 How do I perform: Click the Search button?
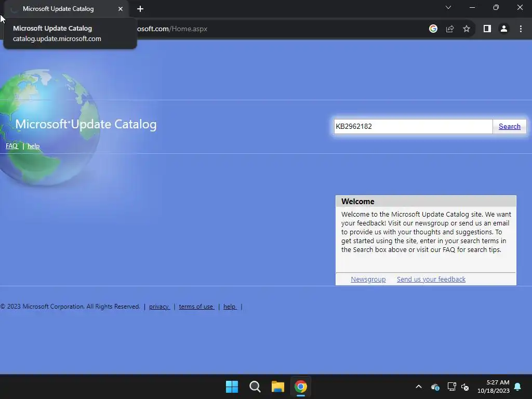coord(509,127)
